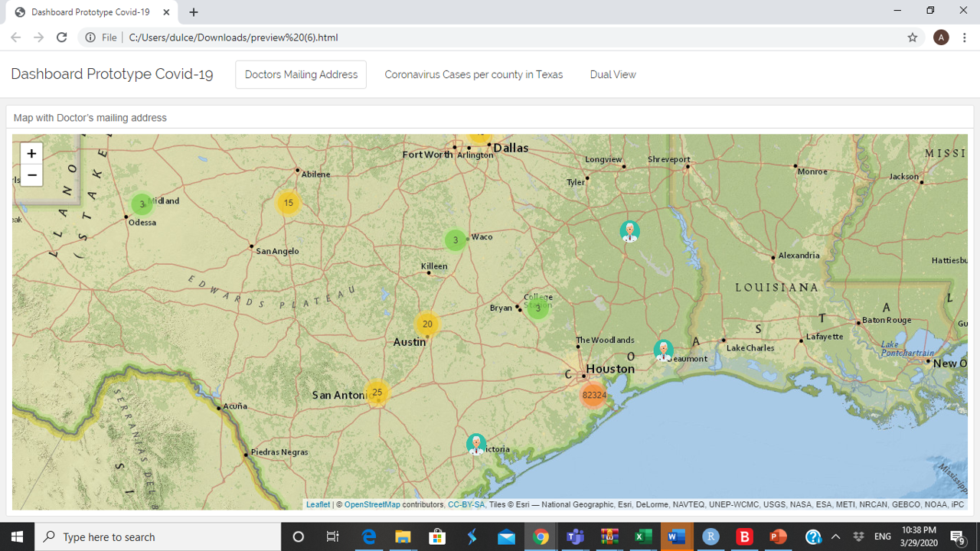The image size is (980, 551).
Task: Click the browser address bar URL
Action: pos(233,37)
